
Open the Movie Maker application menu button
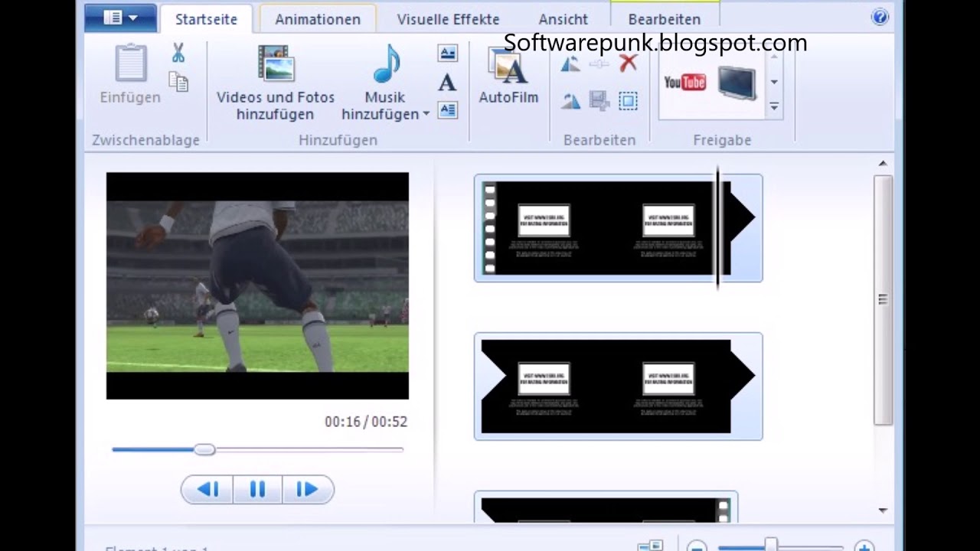pos(120,18)
